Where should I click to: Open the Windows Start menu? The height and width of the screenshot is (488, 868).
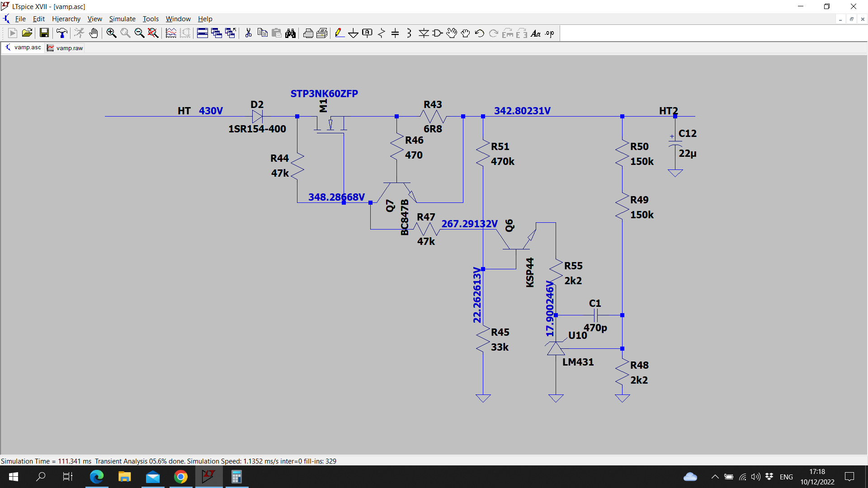14,477
